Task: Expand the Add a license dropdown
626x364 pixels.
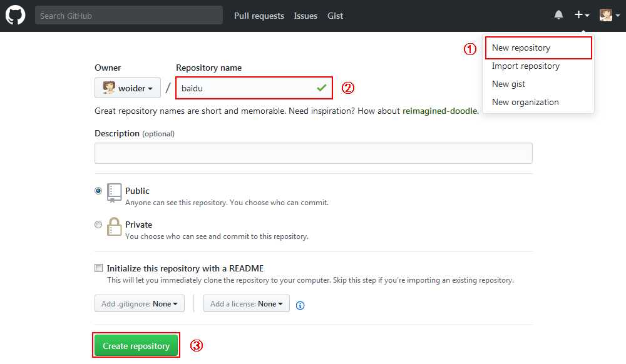Action: pyautogui.click(x=246, y=303)
